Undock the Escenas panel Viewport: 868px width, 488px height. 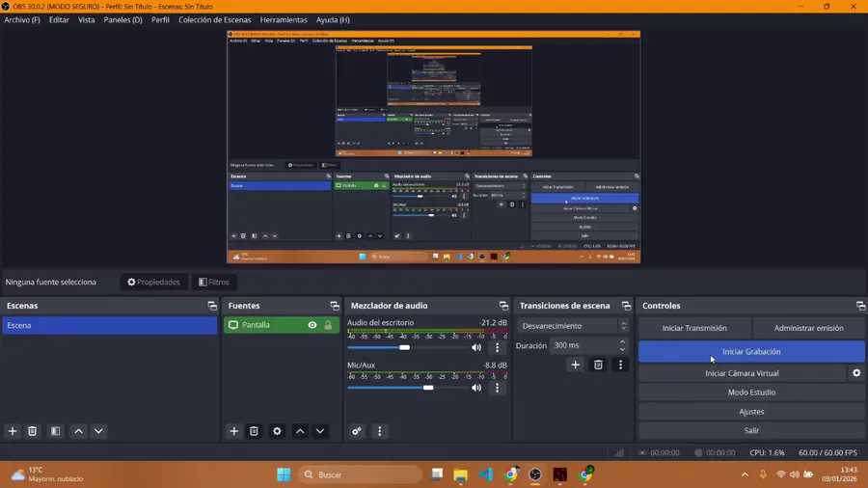click(x=212, y=306)
